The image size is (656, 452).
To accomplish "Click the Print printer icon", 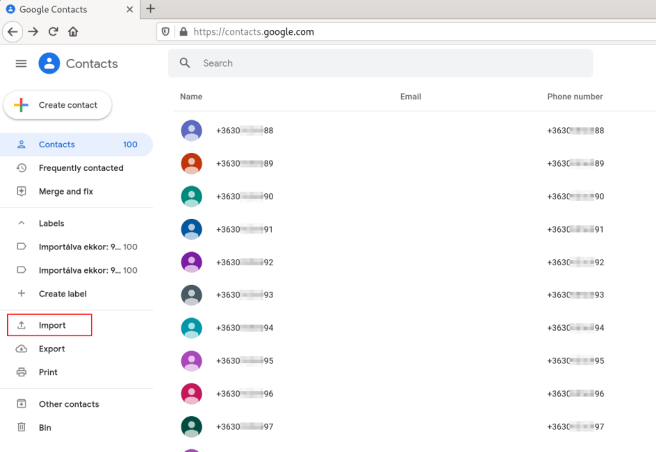I will (x=21, y=372).
